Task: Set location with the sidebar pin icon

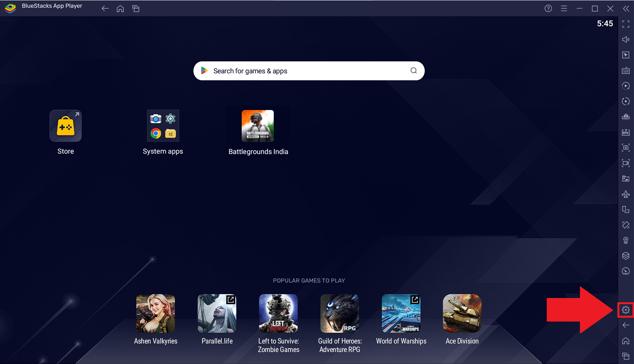Action: (626, 240)
